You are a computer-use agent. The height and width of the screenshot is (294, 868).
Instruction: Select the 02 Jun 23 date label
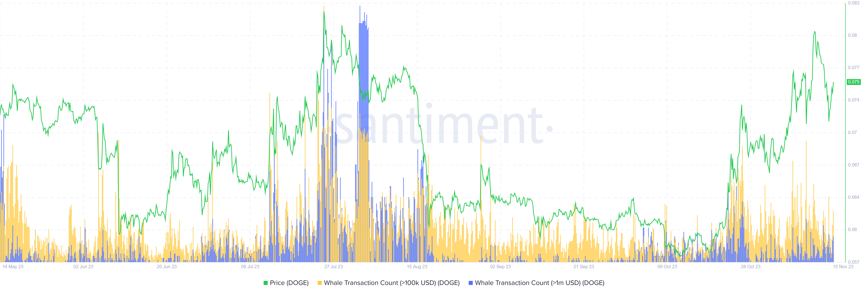[x=83, y=267]
